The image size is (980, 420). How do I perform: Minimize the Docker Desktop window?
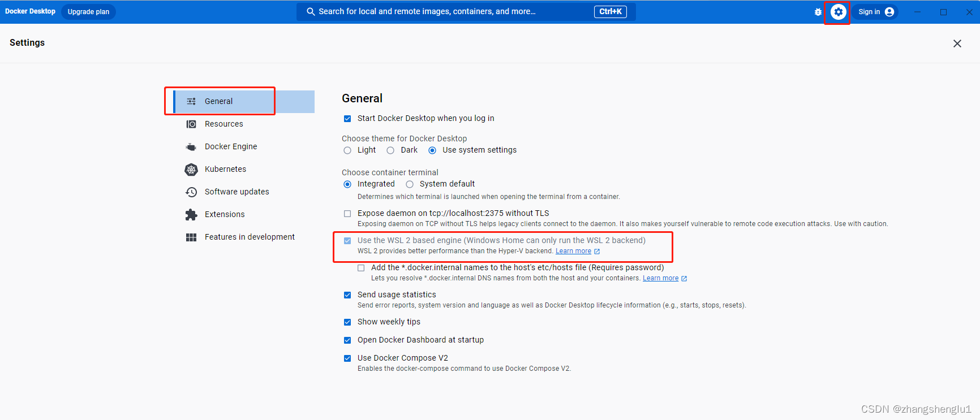[x=917, y=12]
